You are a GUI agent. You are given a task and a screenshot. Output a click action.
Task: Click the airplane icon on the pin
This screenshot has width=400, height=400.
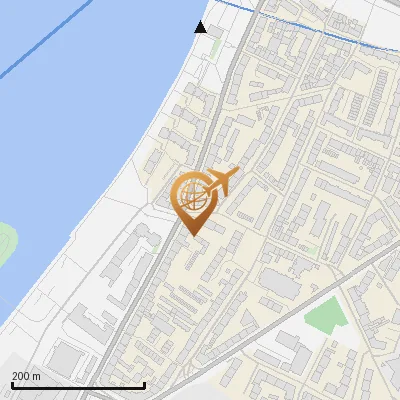[222, 181]
